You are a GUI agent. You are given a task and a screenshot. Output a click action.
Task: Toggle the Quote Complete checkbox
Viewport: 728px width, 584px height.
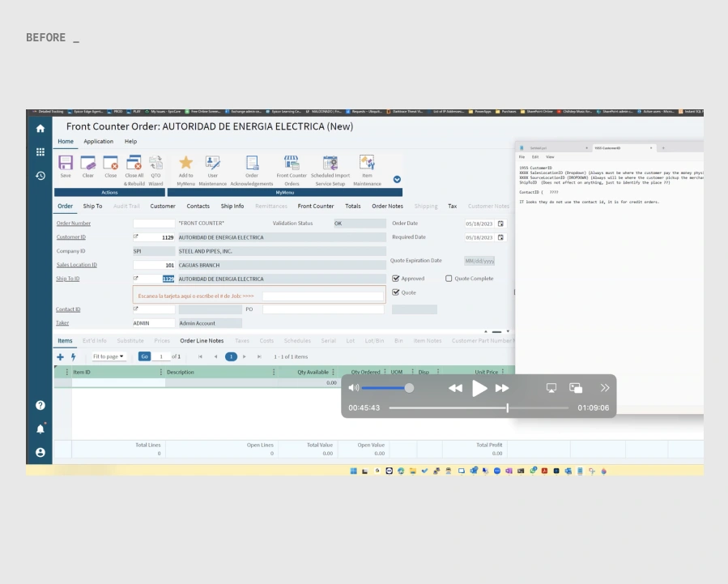(x=449, y=279)
